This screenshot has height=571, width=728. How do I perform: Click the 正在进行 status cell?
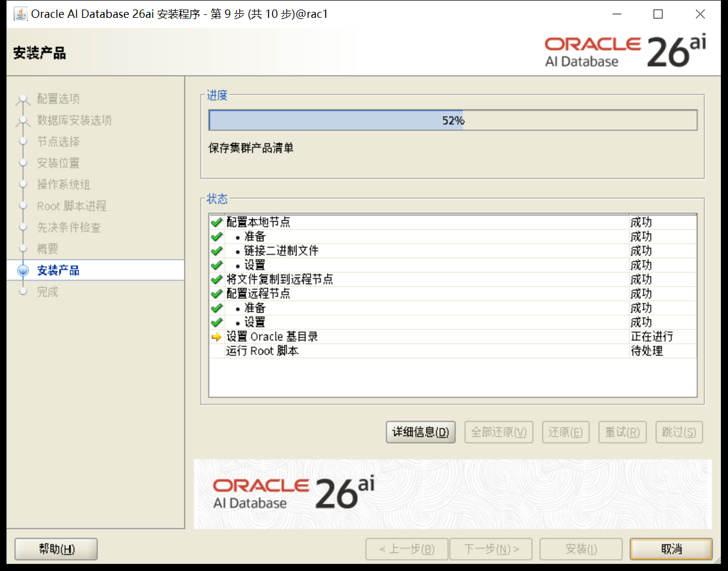(x=663, y=336)
